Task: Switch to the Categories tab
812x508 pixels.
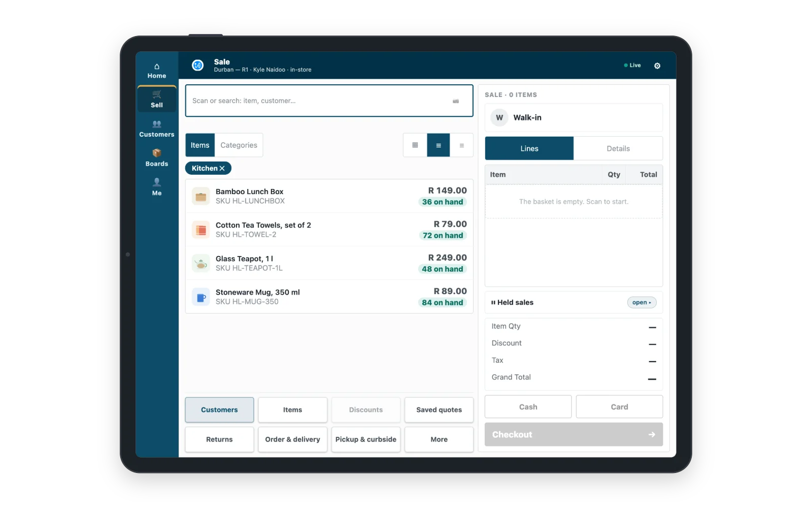Action: click(x=239, y=145)
